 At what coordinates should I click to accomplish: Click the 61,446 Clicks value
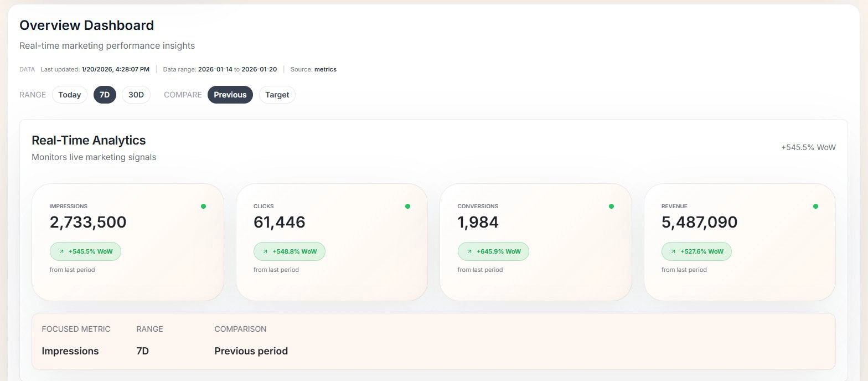coord(278,222)
